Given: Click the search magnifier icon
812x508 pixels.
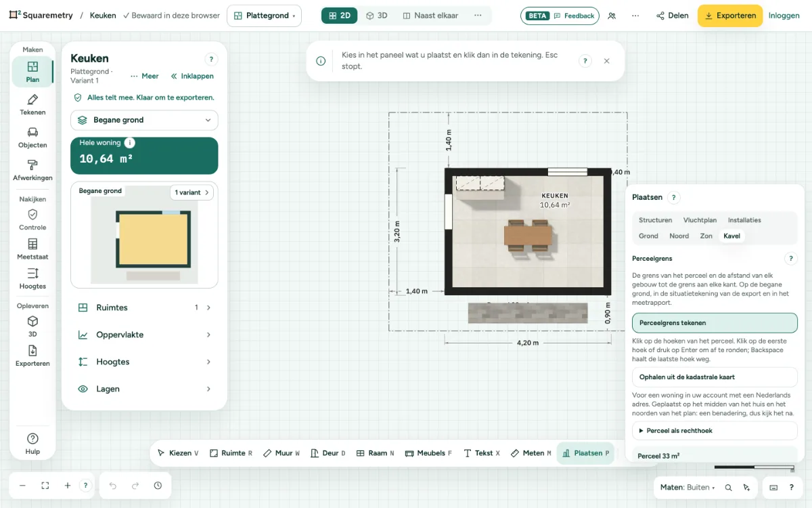Looking at the screenshot, I should 728,487.
